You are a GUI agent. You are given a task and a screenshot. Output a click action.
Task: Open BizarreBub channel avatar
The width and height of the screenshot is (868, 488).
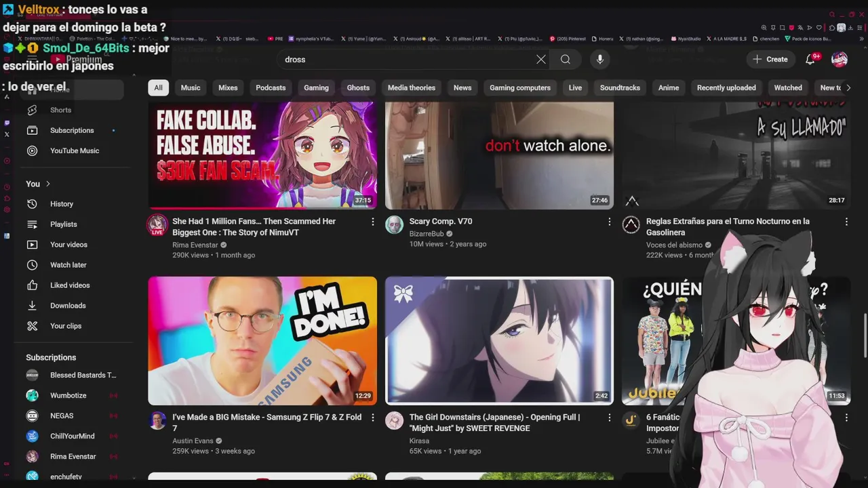[x=394, y=225]
